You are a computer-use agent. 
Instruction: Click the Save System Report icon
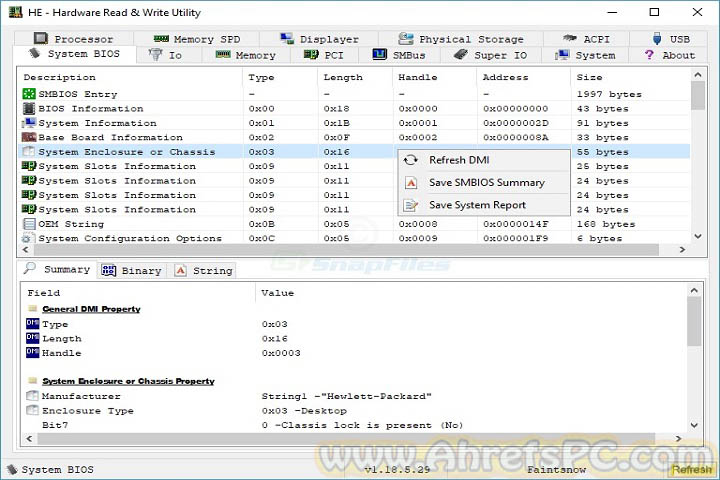pyautogui.click(x=411, y=205)
